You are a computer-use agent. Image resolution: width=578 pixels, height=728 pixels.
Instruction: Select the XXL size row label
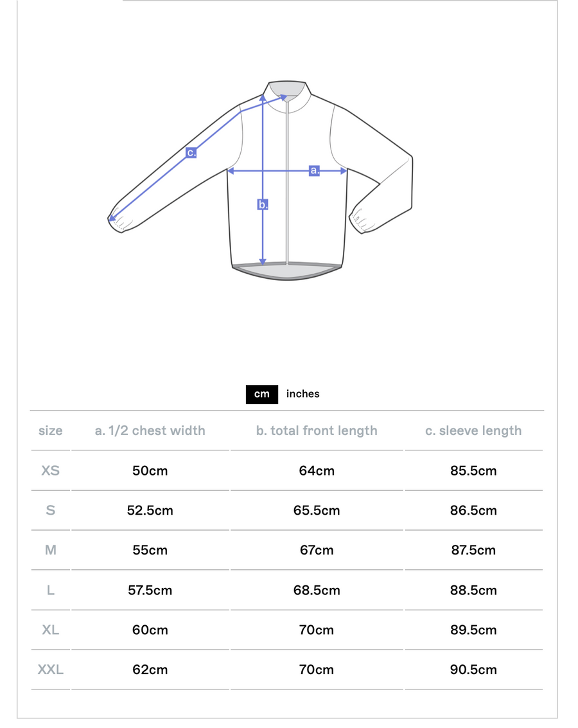[x=51, y=670]
